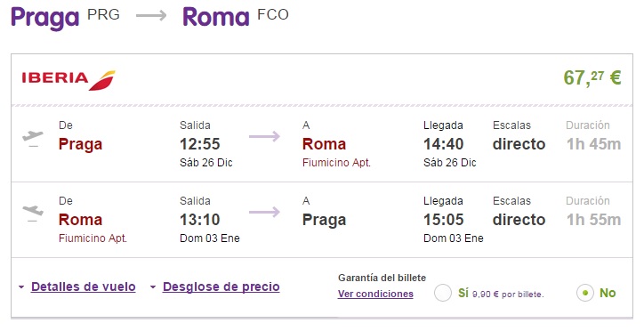Open the Ver condiciones link
The image size is (644, 331).
coord(375,294)
